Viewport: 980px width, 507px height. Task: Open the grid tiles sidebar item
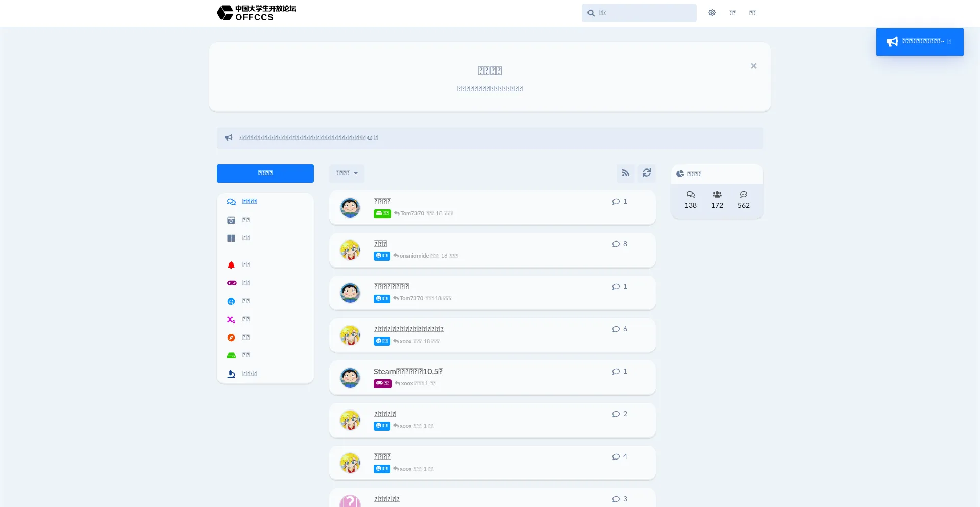(x=238, y=238)
